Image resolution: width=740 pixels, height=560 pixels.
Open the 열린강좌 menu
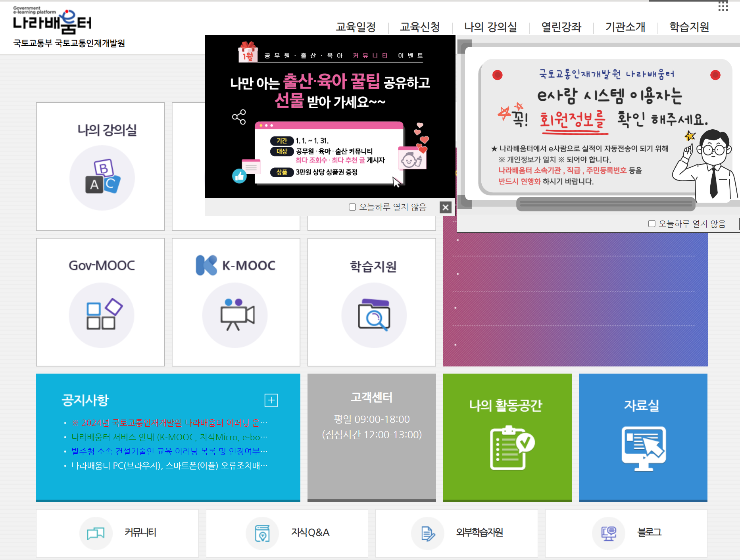tap(561, 27)
